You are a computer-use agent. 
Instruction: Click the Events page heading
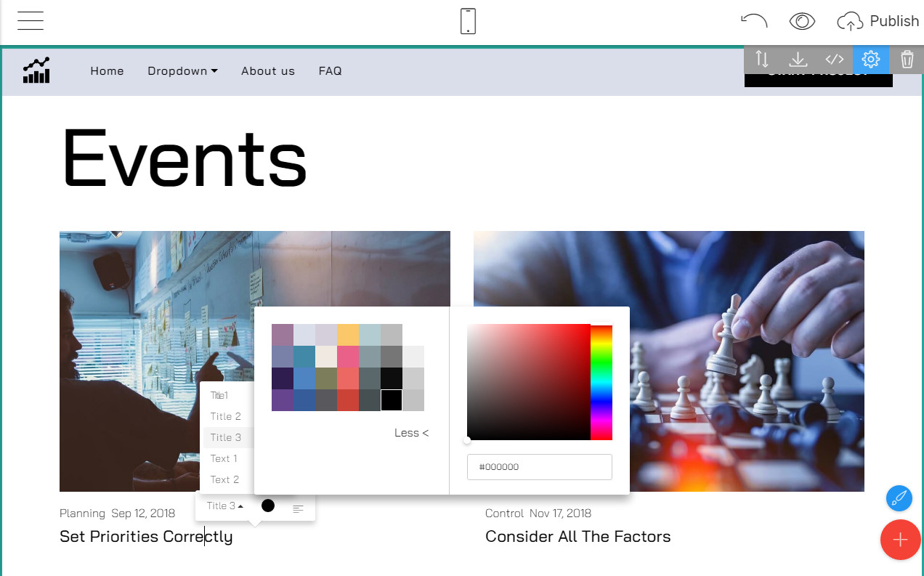(x=185, y=158)
